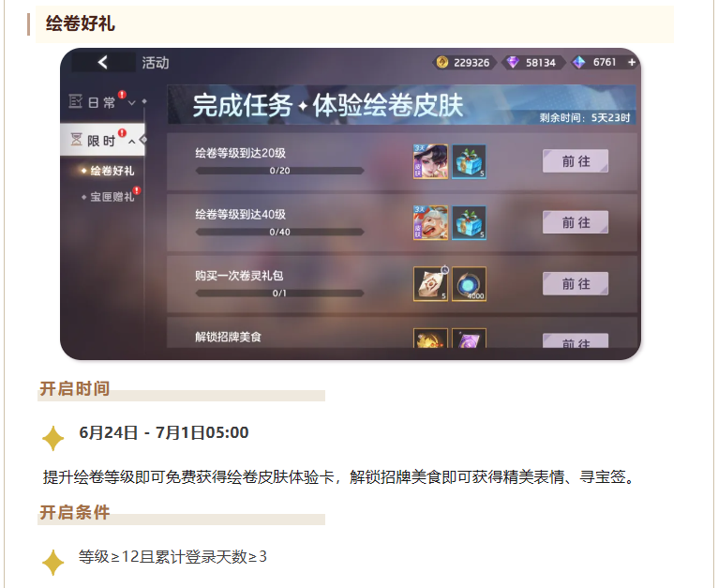Click the blue gem currency icon
718x588 pixels.
click(579, 62)
